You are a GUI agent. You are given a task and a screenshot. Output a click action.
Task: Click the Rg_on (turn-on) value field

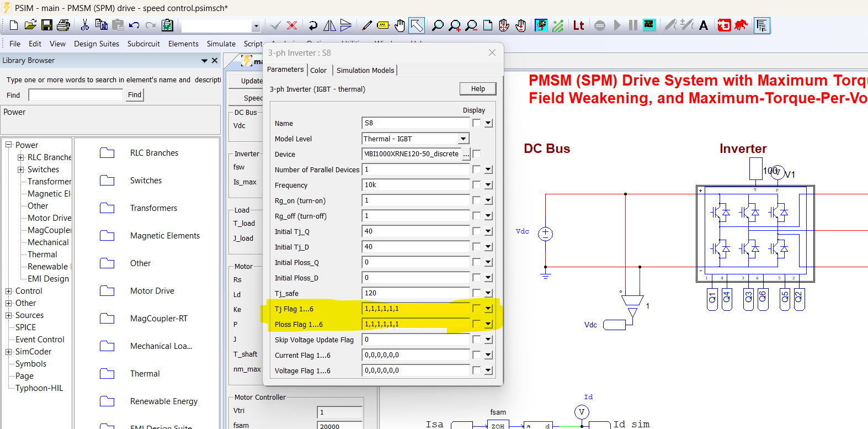coord(415,200)
